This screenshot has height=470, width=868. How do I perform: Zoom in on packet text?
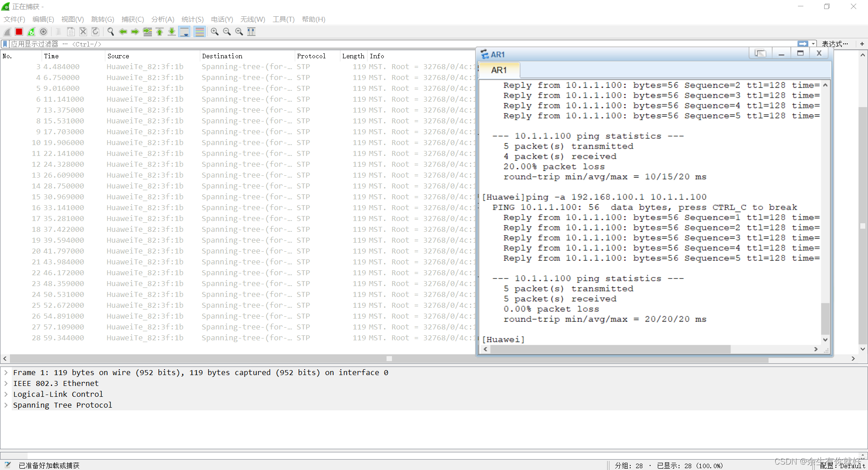[x=215, y=32]
